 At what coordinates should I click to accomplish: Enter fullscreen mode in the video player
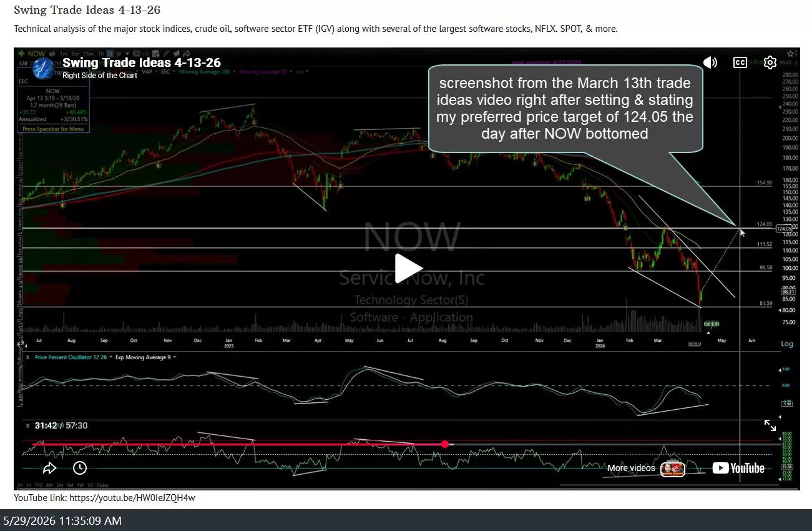click(770, 425)
